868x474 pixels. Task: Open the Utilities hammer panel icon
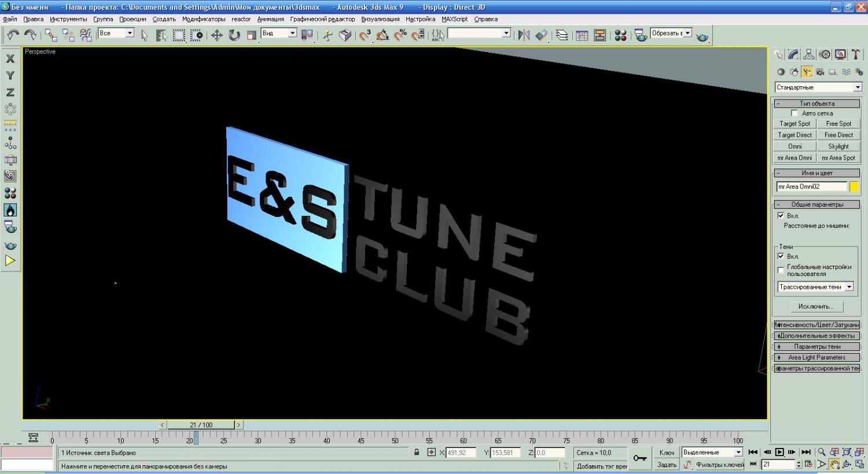856,54
